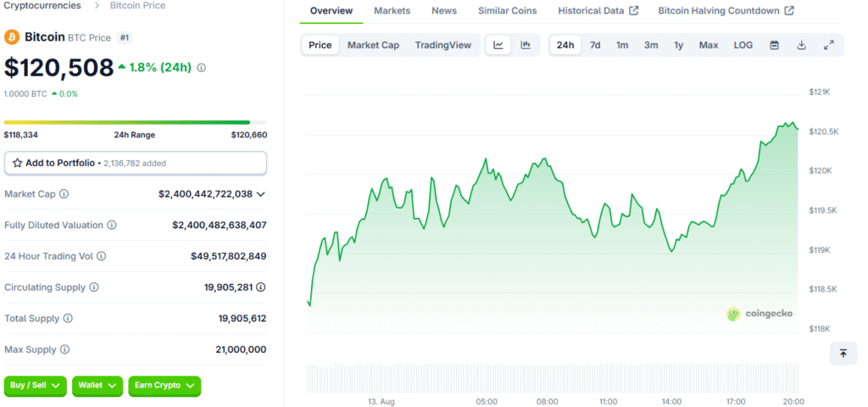The image size is (868, 407).
Task: Switch chart to TradingView
Action: (442, 45)
